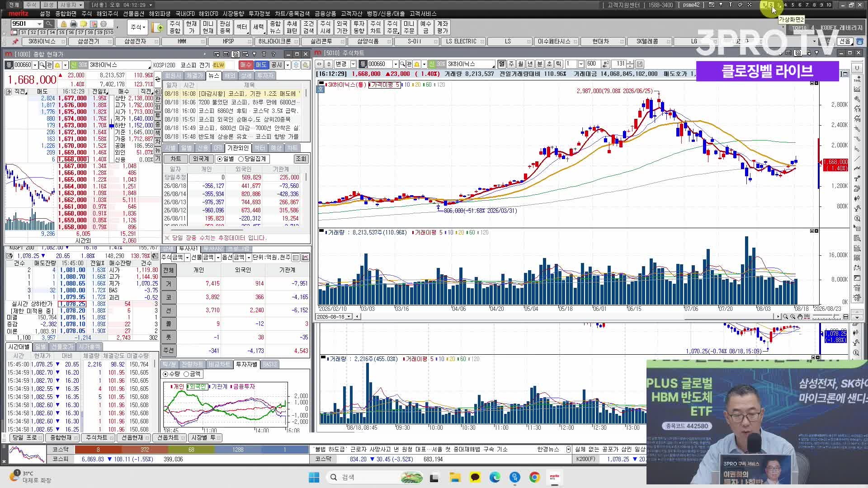This screenshot has height=488, width=868.
Task: Click the zoom-out magnifier icon below chart
Action: 786,317
